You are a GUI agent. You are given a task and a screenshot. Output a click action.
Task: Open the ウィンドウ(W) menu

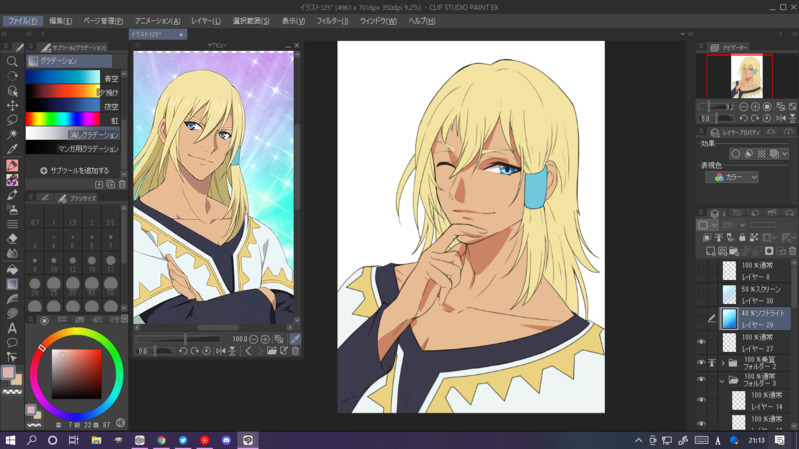[x=378, y=21]
